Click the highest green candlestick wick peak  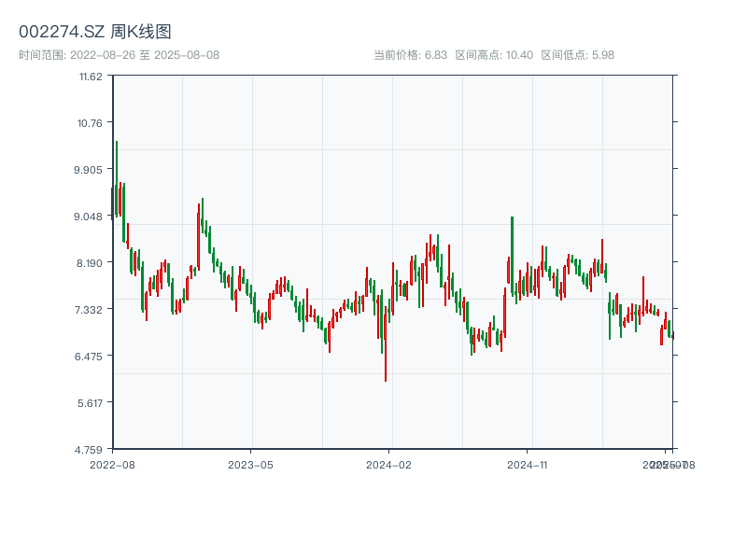point(117,143)
